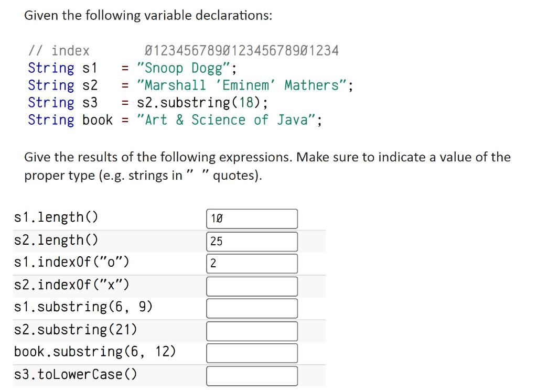This screenshot has height=392, width=537.
Task: Click the s1.length() answer field showing 10
Action: pyautogui.click(x=252, y=219)
